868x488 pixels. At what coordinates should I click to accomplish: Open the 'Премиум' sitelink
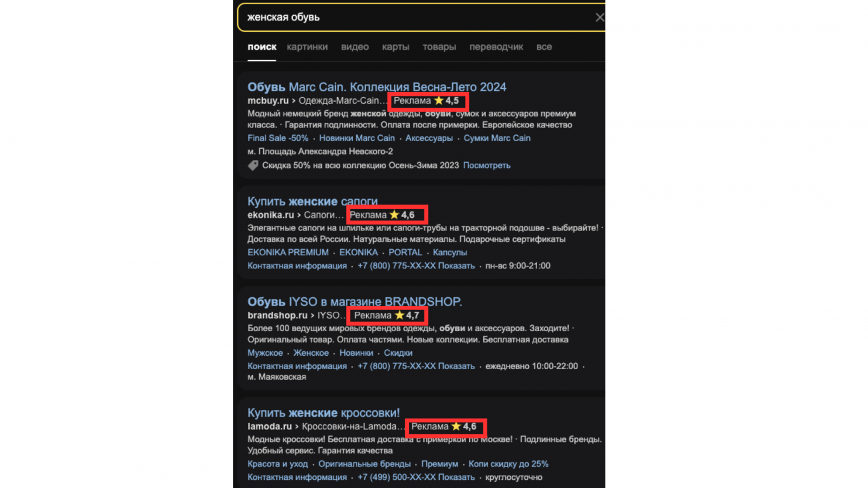(x=439, y=464)
